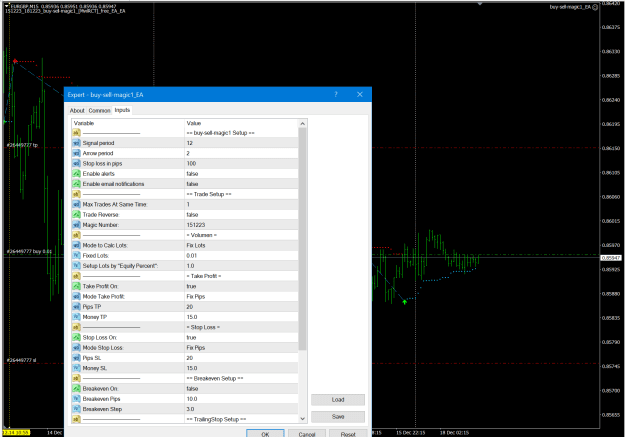Click the Stop loss in pips row icon

tap(76, 163)
